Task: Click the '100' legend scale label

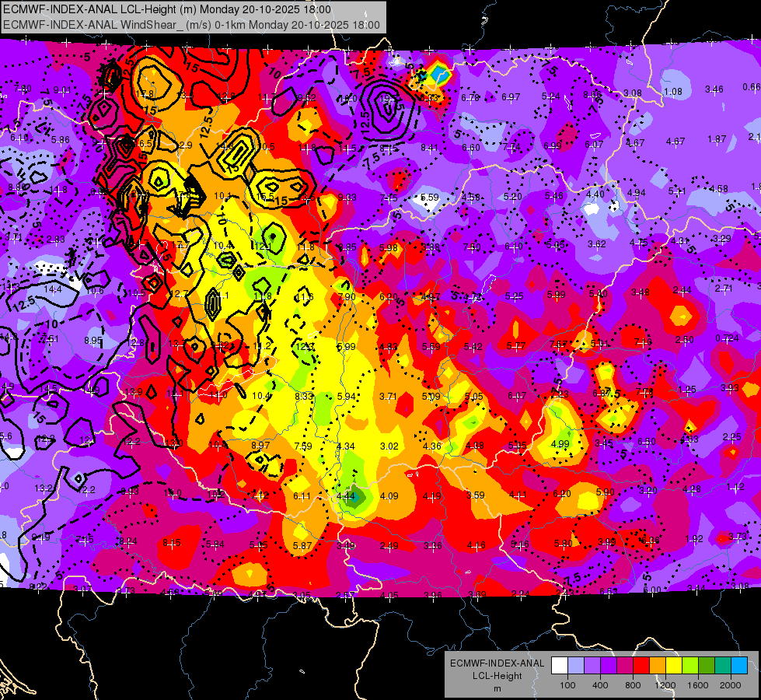Action: (x=567, y=685)
